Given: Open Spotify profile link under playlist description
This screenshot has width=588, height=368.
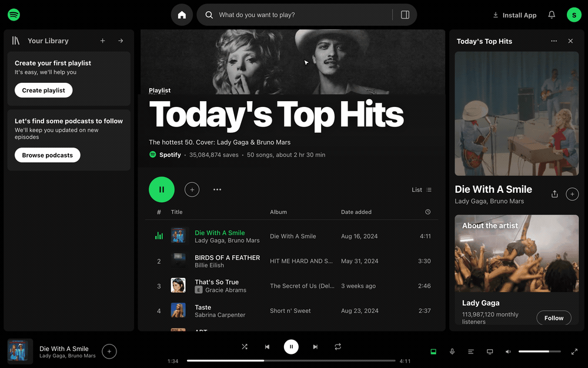Looking at the screenshot, I should [x=170, y=155].
